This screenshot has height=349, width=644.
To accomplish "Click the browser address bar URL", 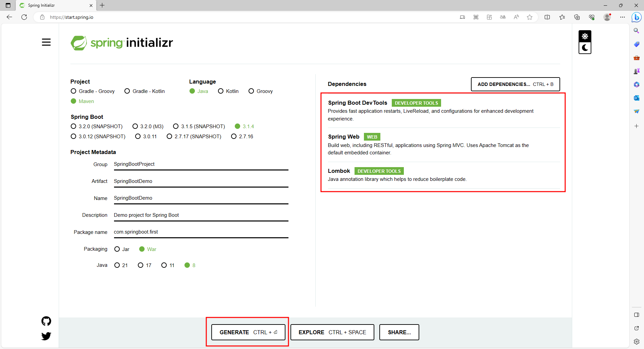I will (x=71, y=17).
